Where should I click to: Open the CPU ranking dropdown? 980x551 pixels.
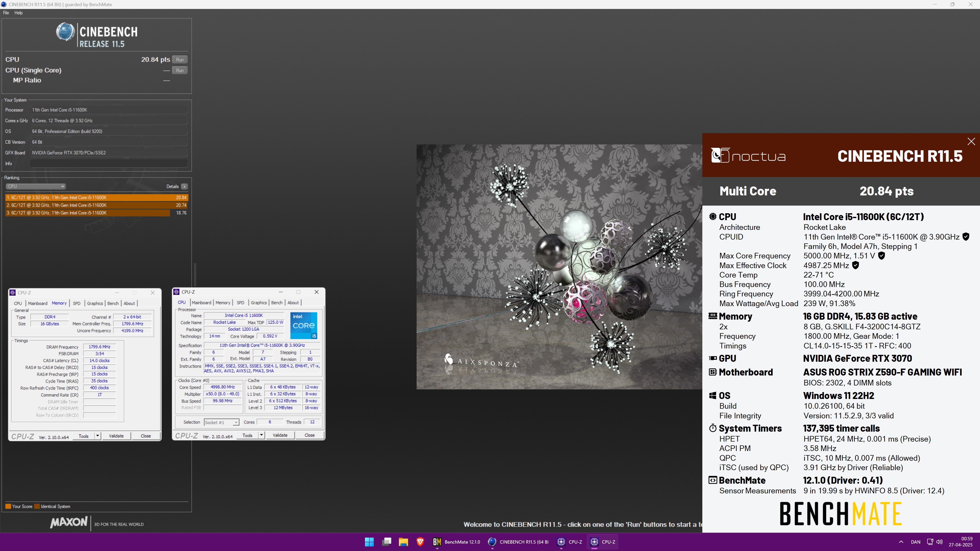[36, 186]
